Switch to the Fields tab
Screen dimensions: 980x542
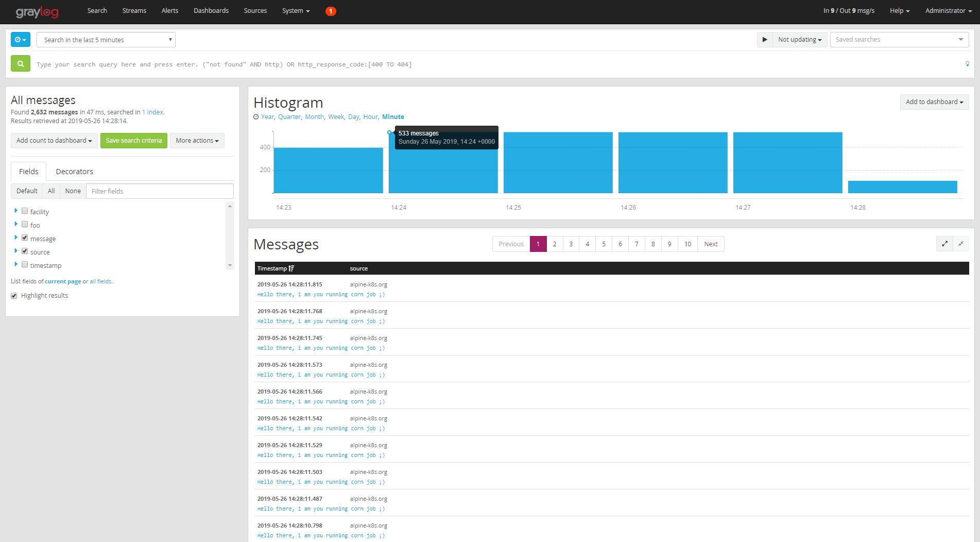29,172
